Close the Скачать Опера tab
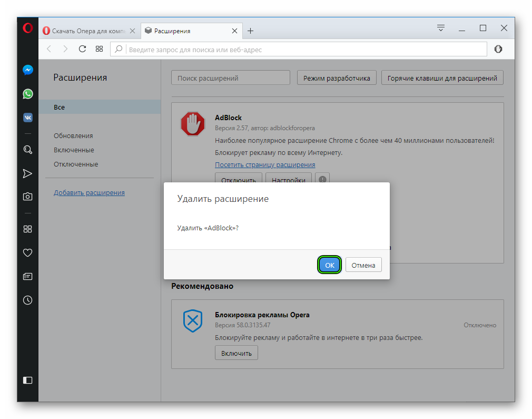This screenshot has width=532, height=419. point(132,31)
